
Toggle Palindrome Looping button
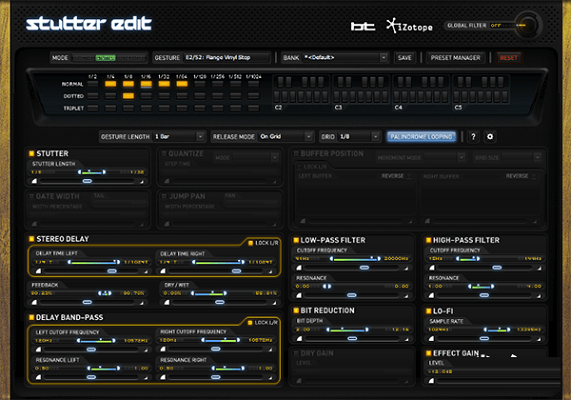click(421, 137)
